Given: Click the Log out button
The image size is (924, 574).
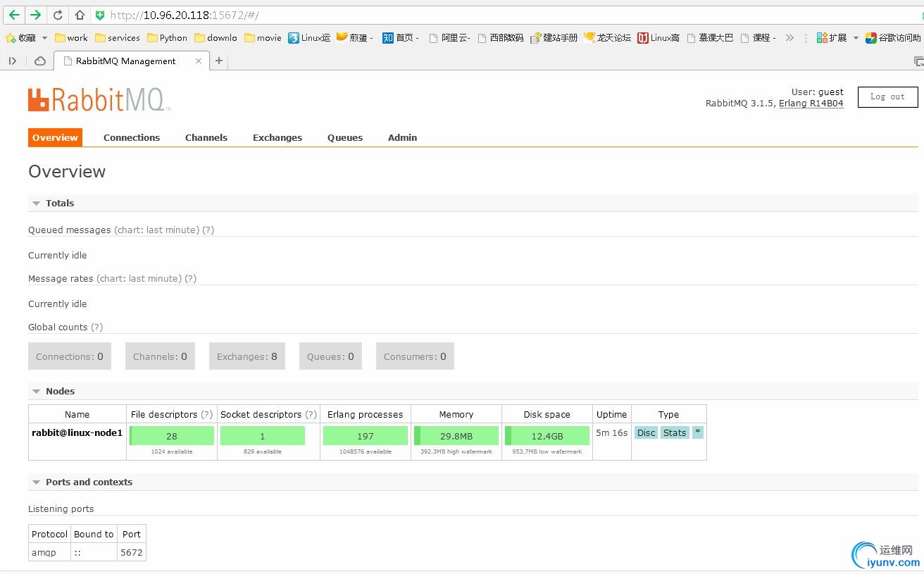Looking at the screenshot, I should tap(887, 97).
